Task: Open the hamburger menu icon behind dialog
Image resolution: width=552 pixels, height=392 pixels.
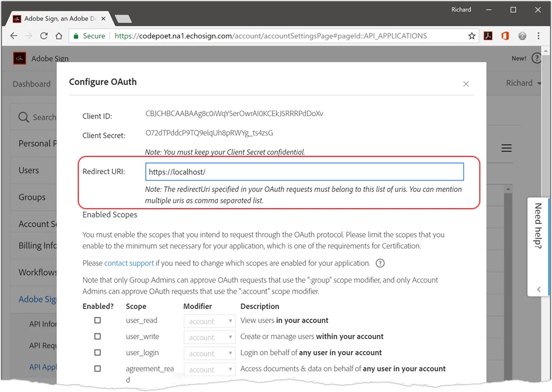Action: click(x=506, y=148)
